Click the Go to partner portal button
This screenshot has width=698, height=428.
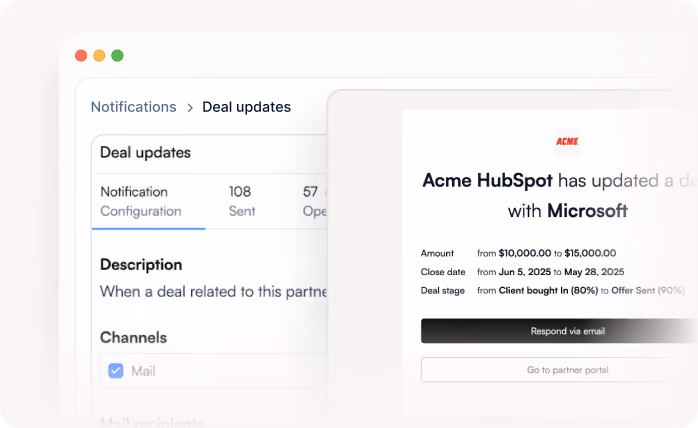tap(559, 370)
